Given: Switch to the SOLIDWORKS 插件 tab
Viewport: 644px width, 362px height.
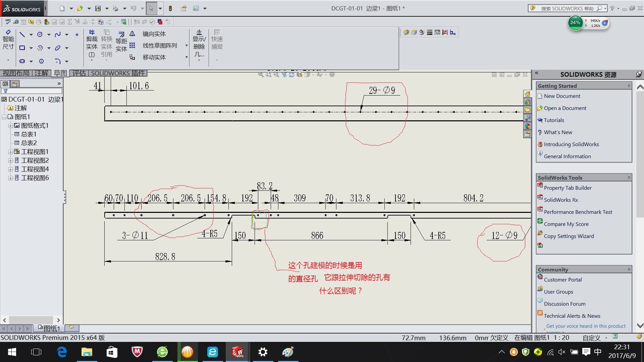Looking at the screenshot, I should coord(118,73).
